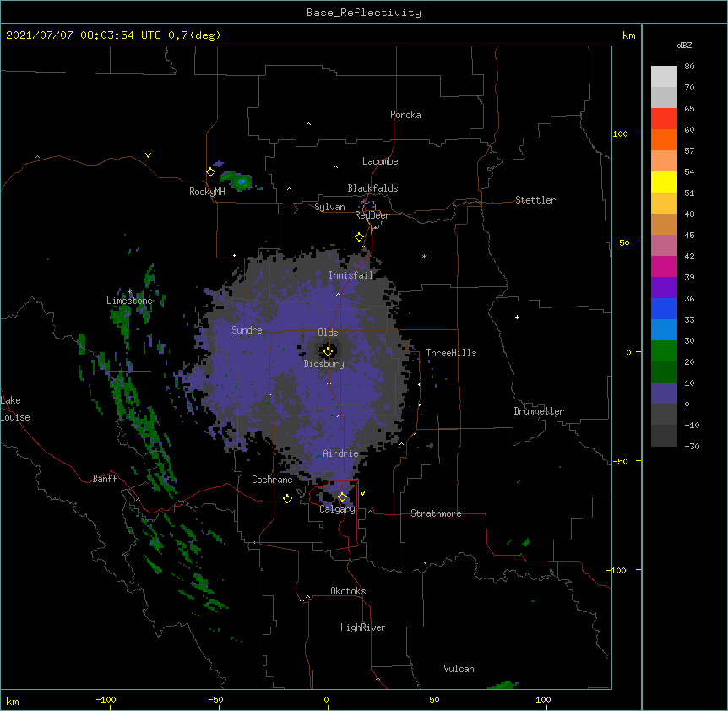Select the Lacombe city label
The image size is (728, 711).
click(x=380, y=161)
